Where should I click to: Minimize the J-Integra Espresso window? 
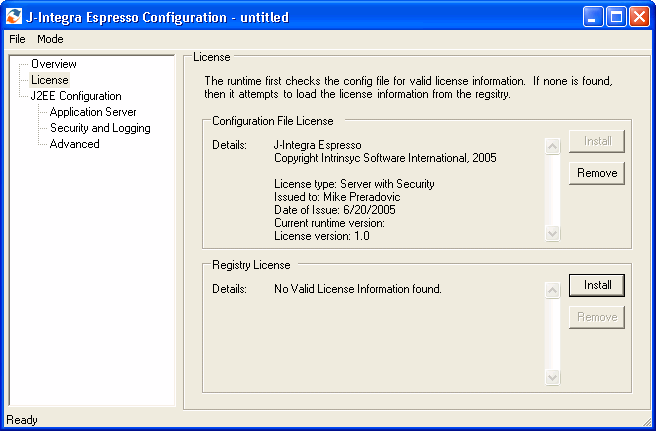pos(594,17)
